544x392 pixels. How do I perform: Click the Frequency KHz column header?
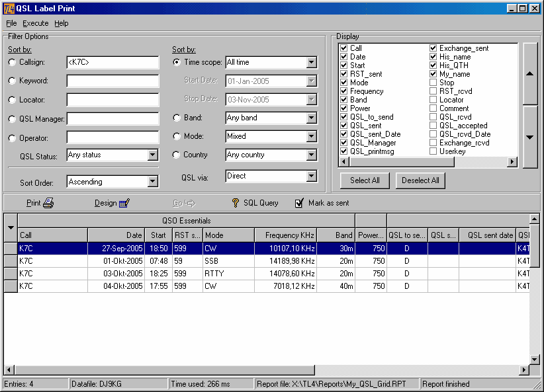[285, 235]
